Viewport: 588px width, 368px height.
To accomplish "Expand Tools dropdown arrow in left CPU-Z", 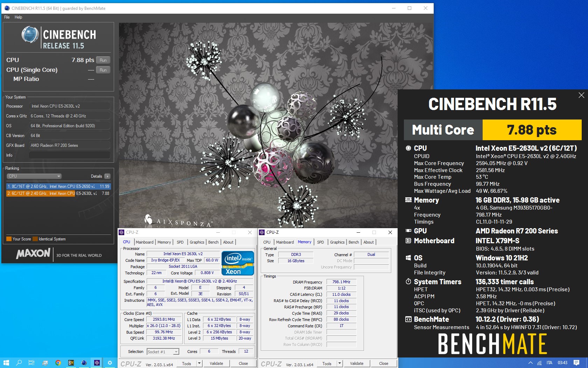I will pos(199,363).
